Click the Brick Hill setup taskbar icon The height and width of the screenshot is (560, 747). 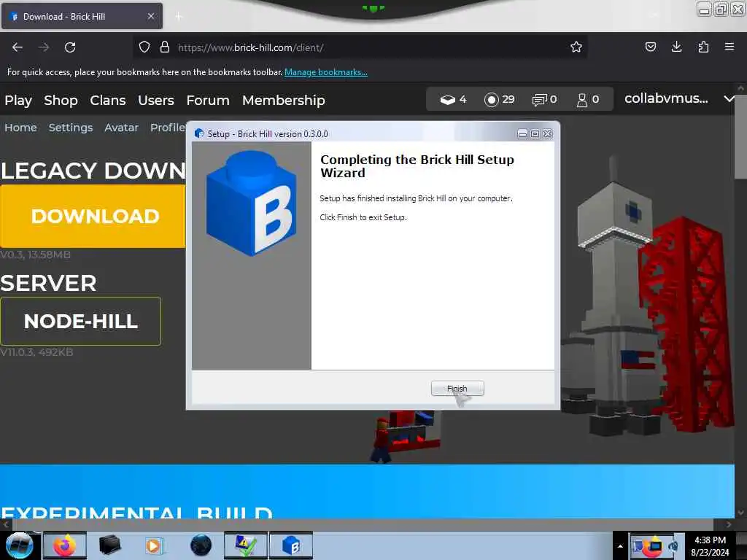tap(291, 545)
